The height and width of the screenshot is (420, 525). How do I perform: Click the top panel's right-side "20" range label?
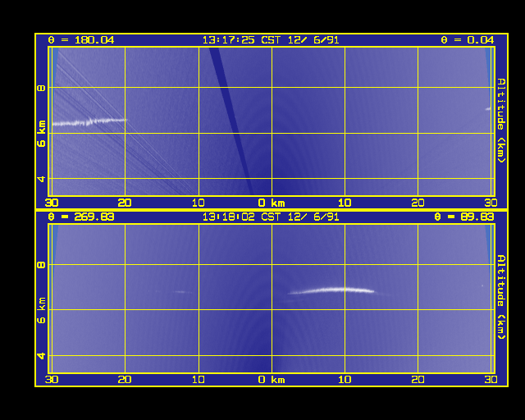(418, 203)
